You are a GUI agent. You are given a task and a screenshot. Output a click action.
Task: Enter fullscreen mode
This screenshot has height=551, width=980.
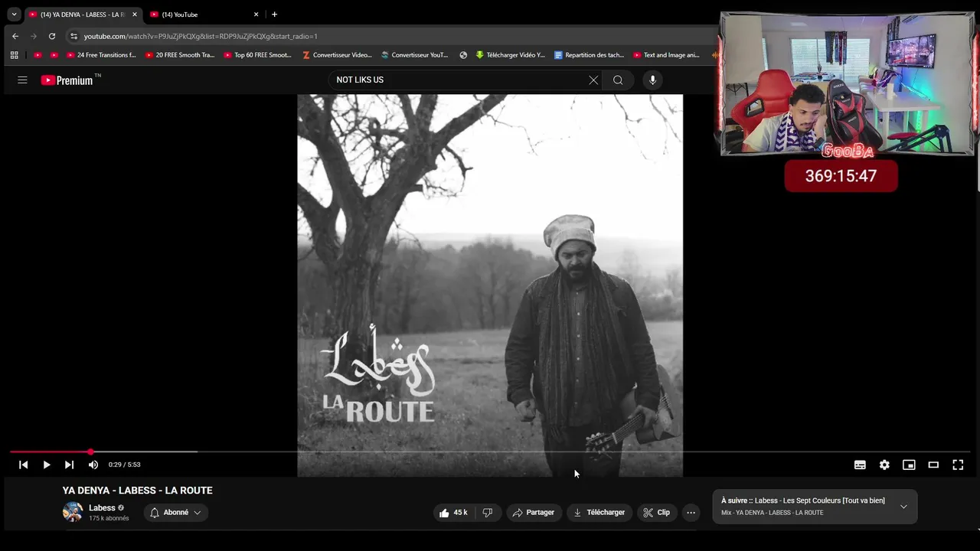(x=958, y=465)
